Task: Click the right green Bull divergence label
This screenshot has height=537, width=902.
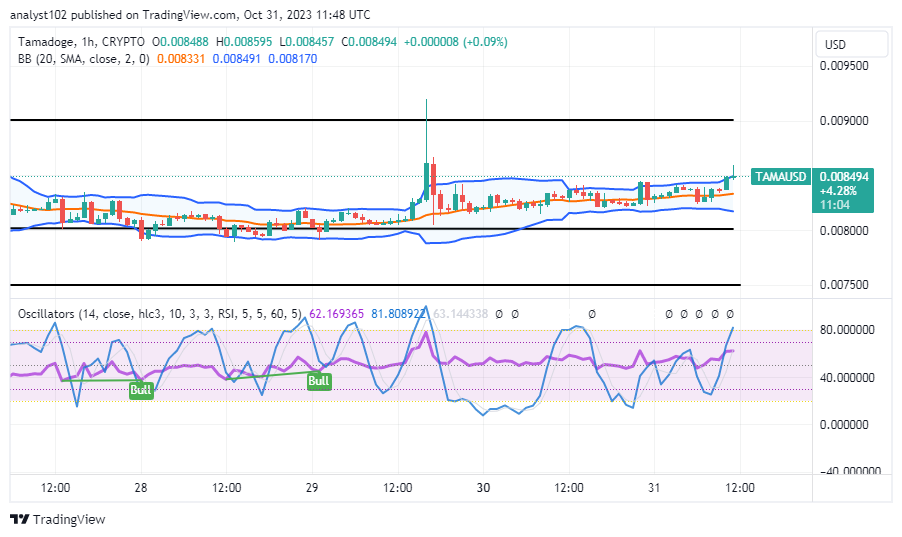Action: click(319, 380)
